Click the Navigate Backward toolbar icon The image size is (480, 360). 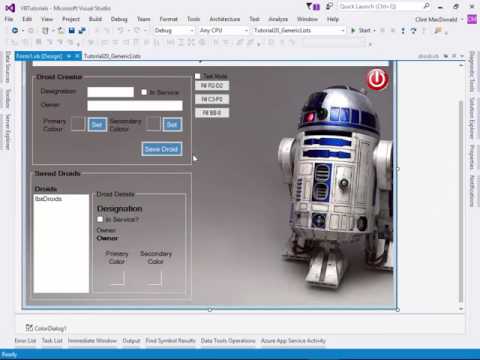[x=15, y=30]
